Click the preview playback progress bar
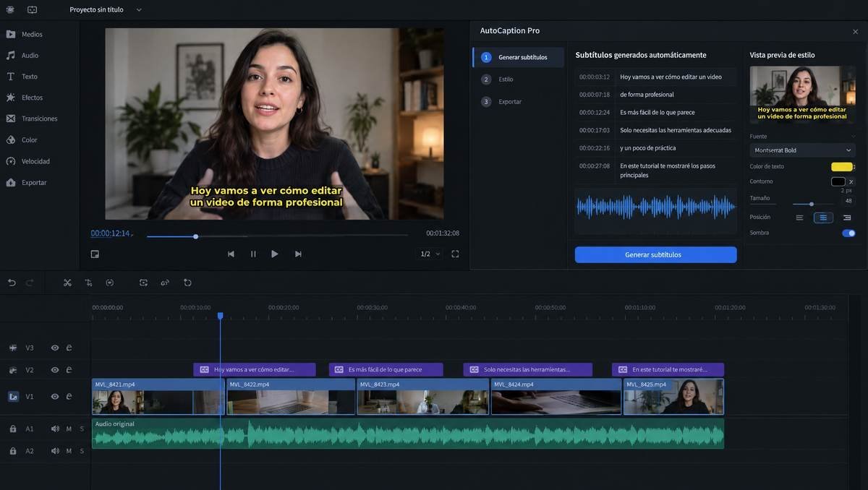Image resolution: width=868 pixels, height=490 pixels. click(277, 236)
